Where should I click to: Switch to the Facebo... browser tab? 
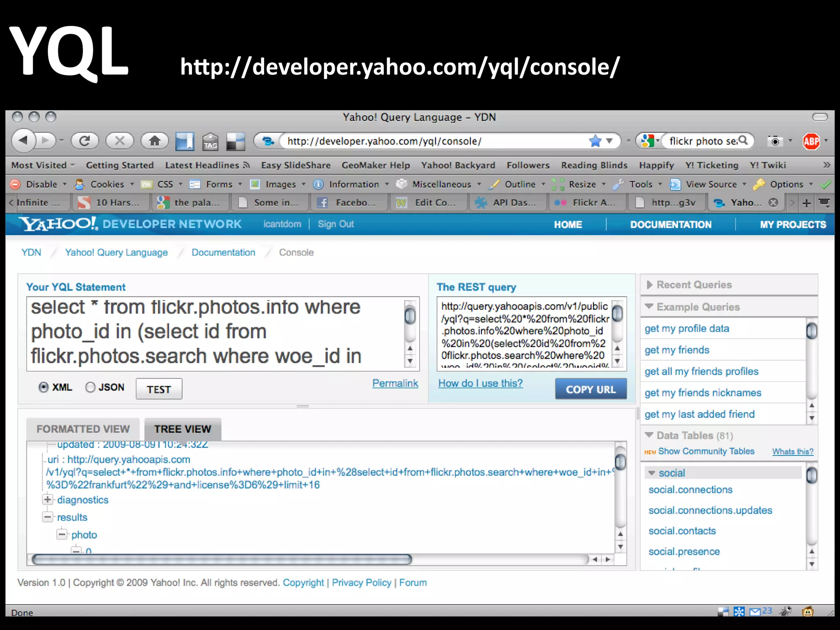point(348,203)
